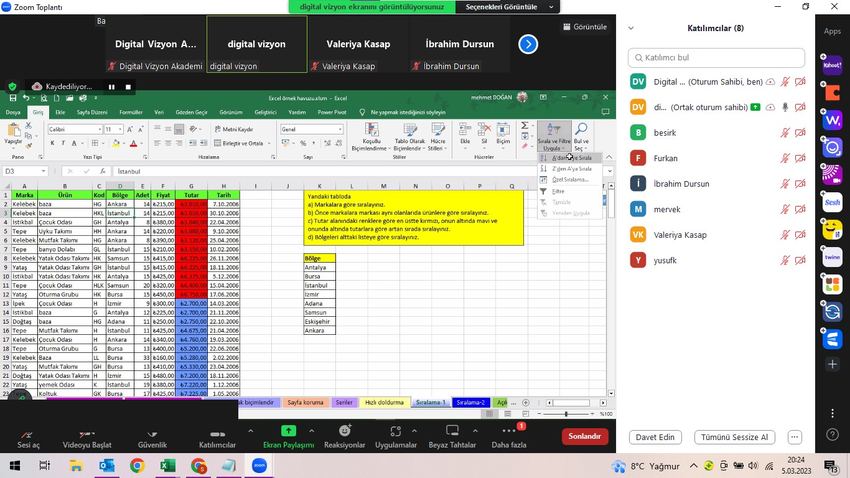850x478 pixels.
Task: Open share options arrow beside Ekran Paylaşımı
Action: point(312,431)
